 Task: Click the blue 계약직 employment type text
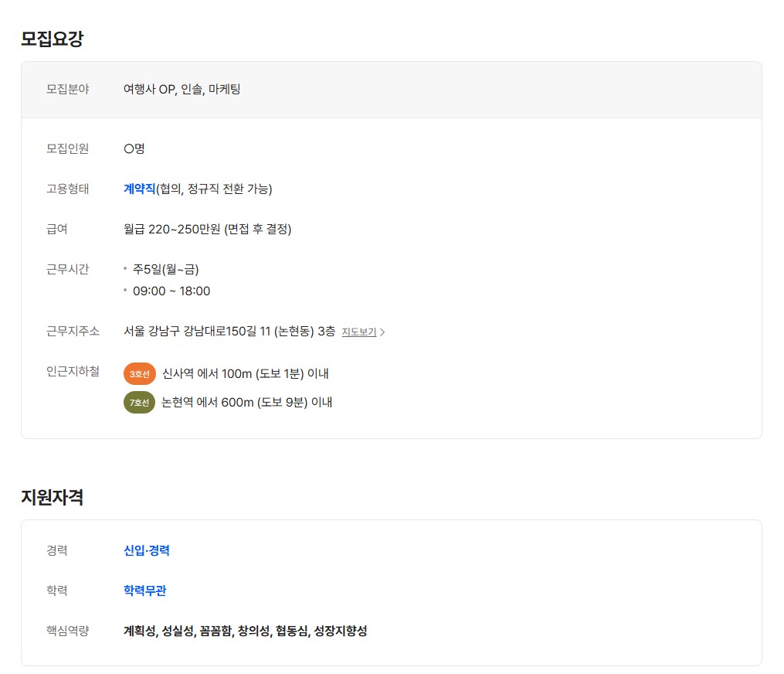pos(140,189)
